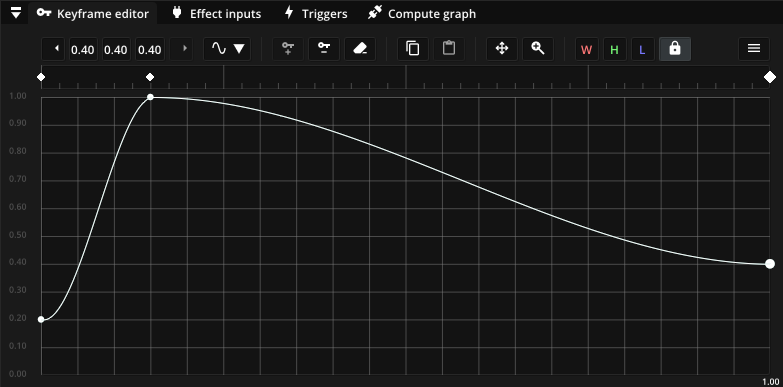Toggle the blue L channel
Image resolution: width=783 pixels, height=387 pixels.
click(x=643, y=49)
